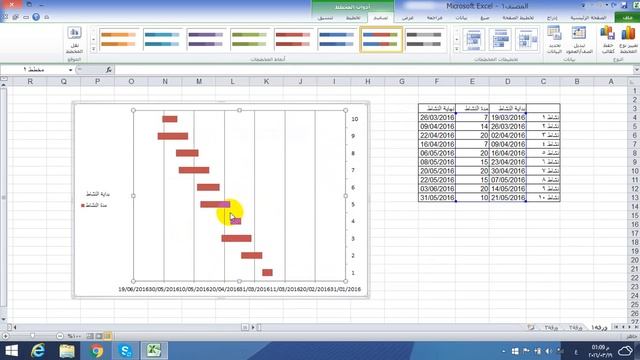This screenshot has height=360, width=640.
Task: Select cell with date 19/03/2016
Action: tap(508, 118)
